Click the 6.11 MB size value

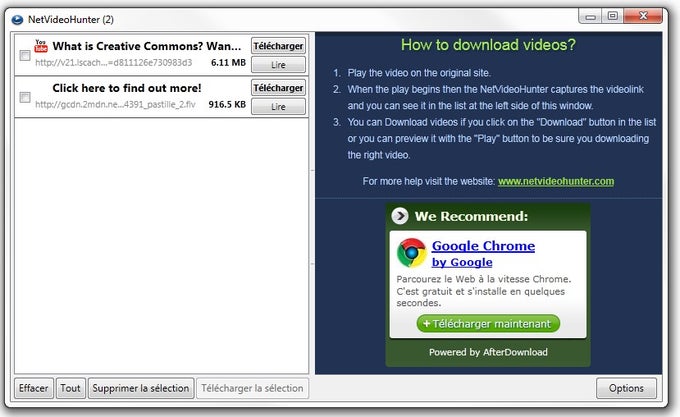click(228, 62)
